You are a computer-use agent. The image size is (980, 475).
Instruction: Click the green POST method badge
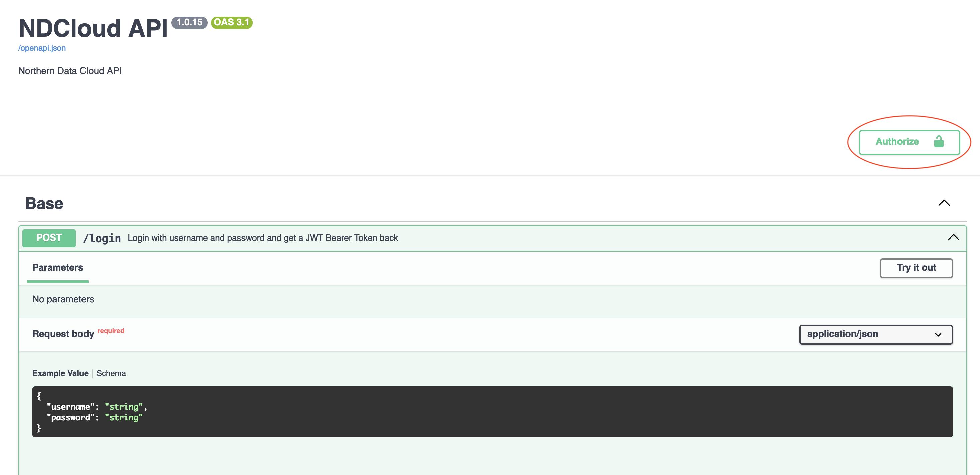coord(49,238)
